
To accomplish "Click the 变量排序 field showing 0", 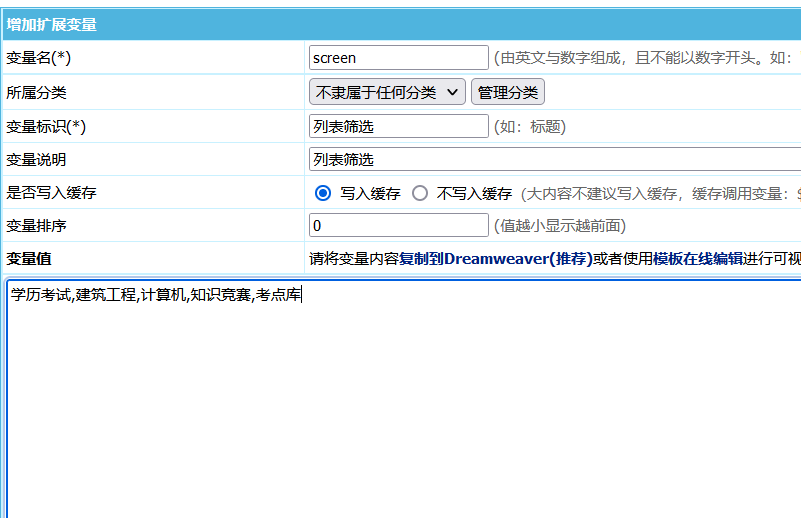I will click(398, 225).
